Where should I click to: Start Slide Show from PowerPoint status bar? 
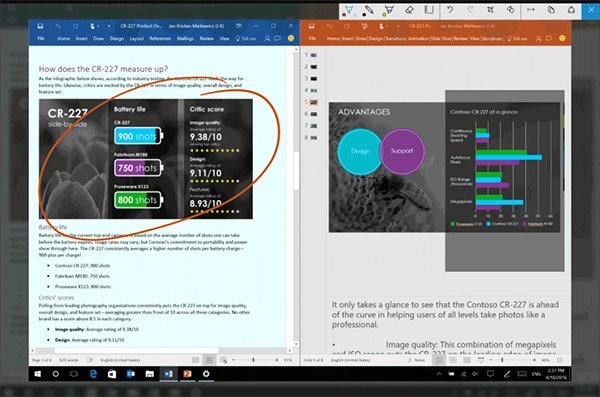coord(481,360)
